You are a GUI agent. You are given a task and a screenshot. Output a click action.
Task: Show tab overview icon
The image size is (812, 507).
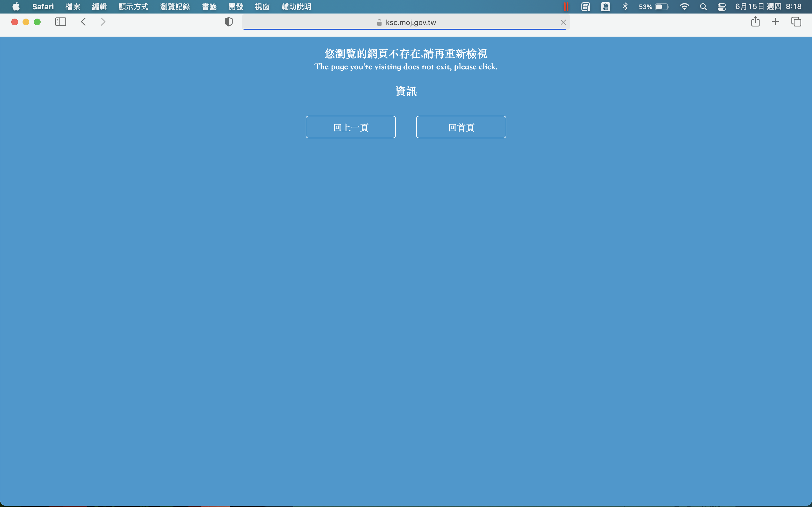[796, 22]
